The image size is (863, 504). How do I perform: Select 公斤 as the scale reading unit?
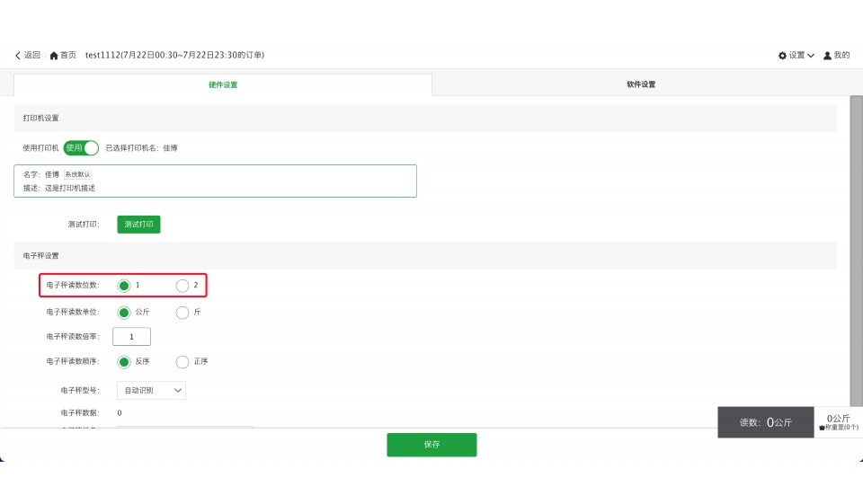[124, 313]
